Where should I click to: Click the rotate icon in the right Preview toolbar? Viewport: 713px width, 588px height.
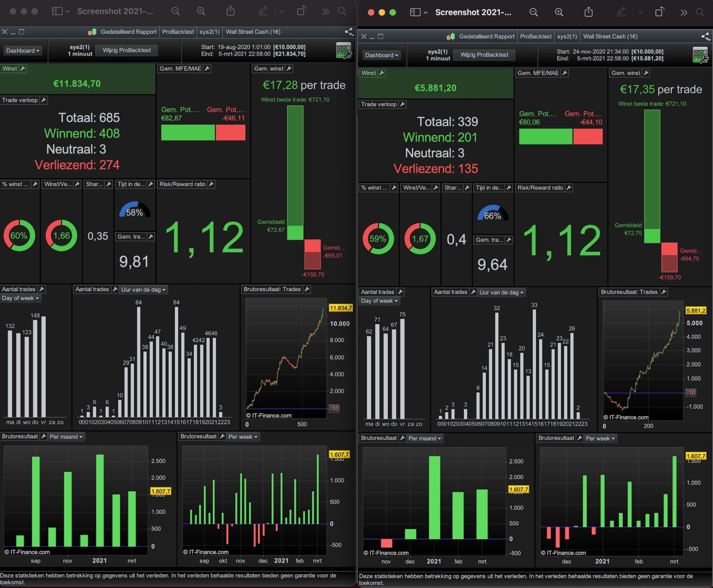pyautogui.click(x=659, y=12)
